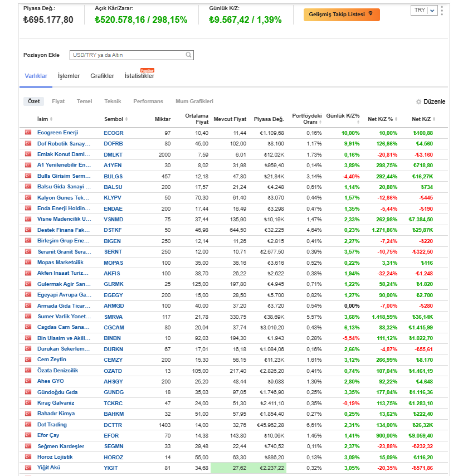Open the Emlak Konut Daml... link
This screenshot has width=458, height=476.
(64, 154)
